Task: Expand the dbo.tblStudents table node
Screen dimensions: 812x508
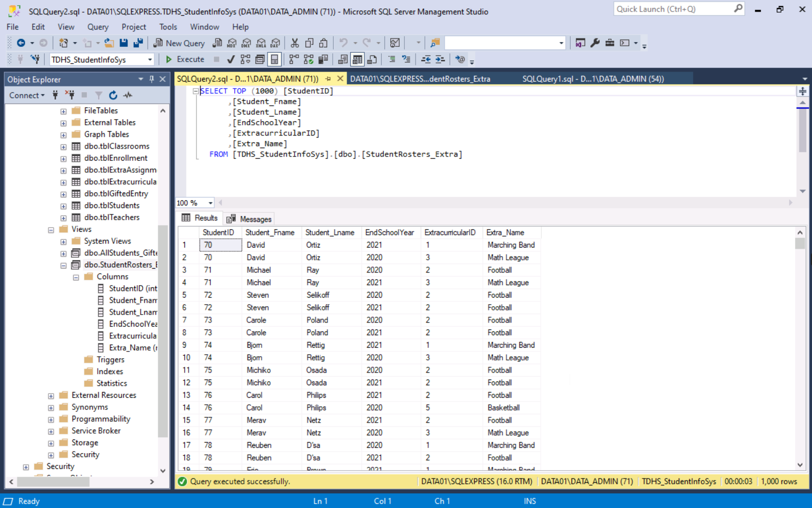Action: pyautogui.click(x=63, y=206)
